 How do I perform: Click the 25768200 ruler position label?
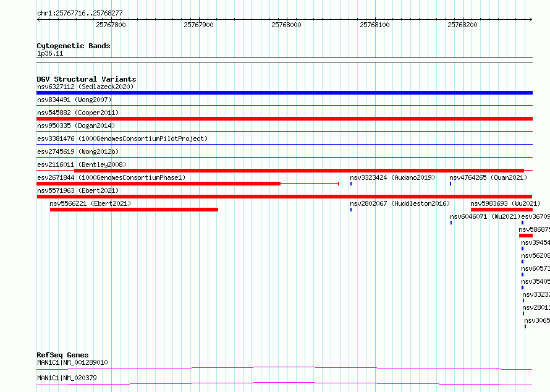tap(462, 25)
